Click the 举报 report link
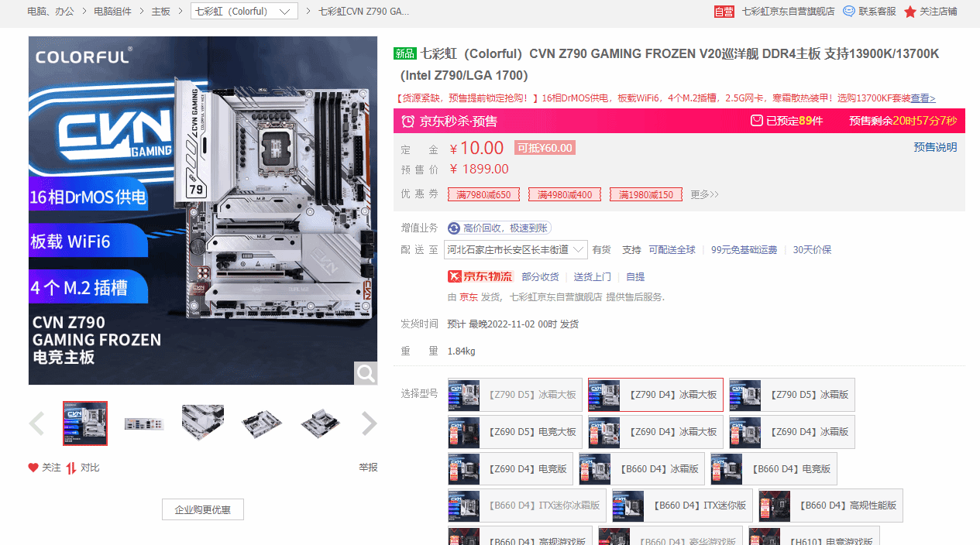The width and height of the screenshot is (980, 545). (368, 468)
